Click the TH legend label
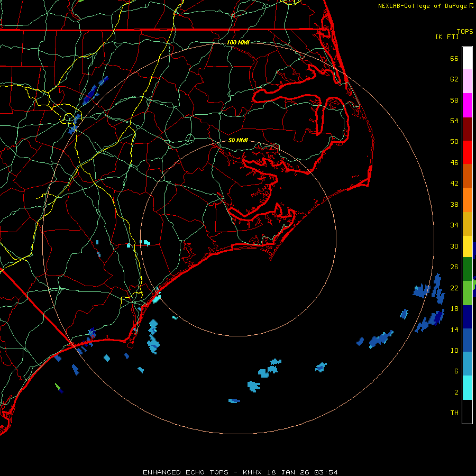The height and width of the screenshot is (476, 476). (x=454, y=413)
